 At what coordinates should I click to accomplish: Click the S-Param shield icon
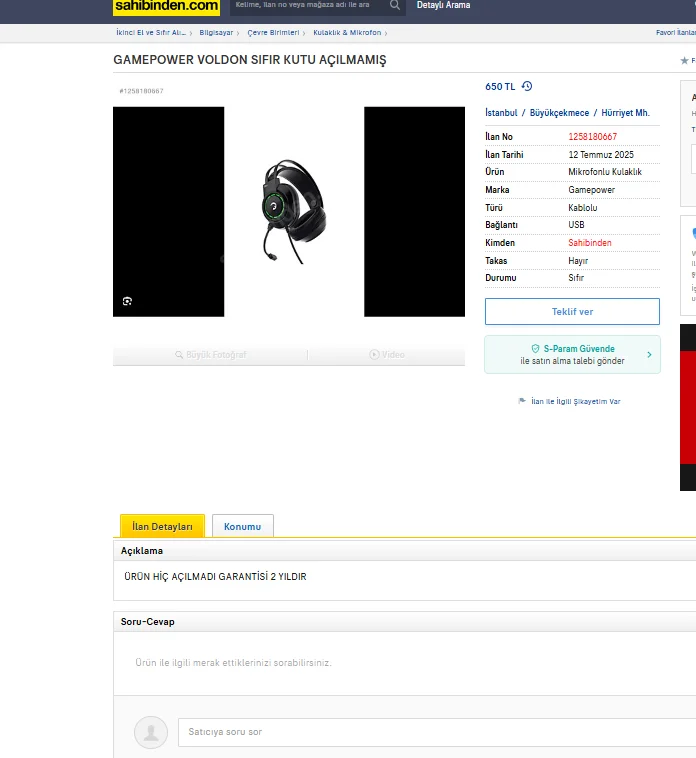(535, 349)
